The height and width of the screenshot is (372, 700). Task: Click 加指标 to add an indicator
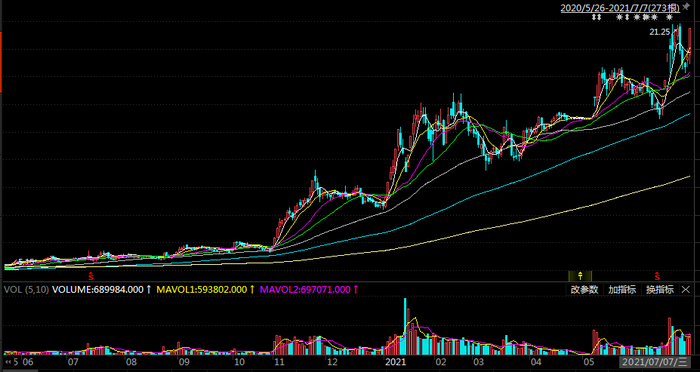pyautogui.click(x=622, y=289)
